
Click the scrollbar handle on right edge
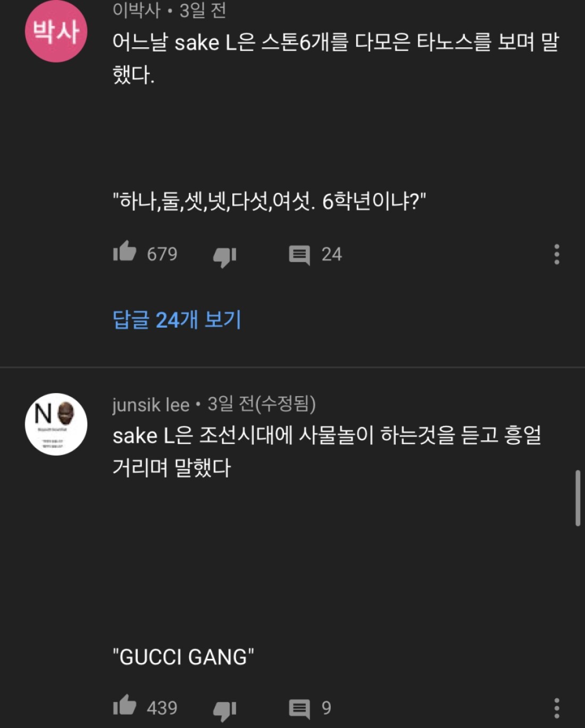point(578,498)
